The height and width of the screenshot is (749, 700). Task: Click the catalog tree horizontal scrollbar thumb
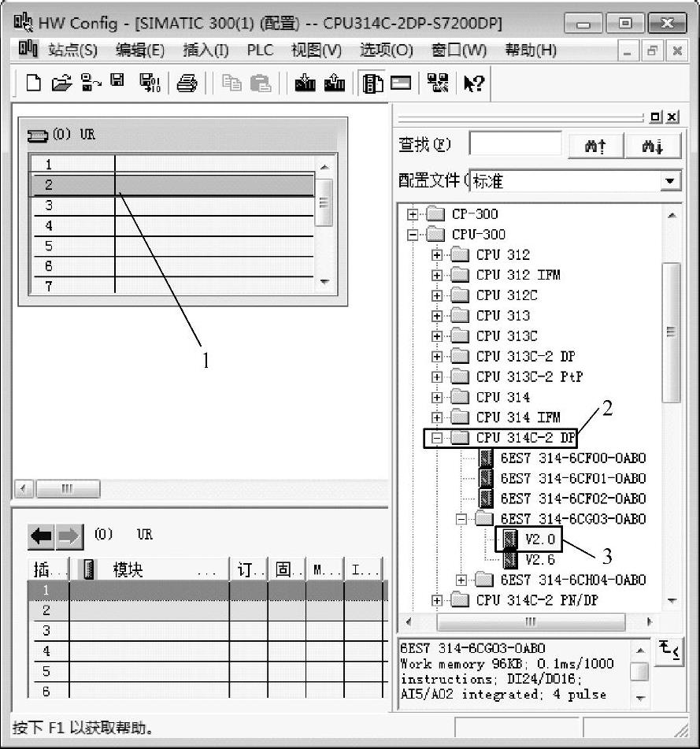coord(531,621)
